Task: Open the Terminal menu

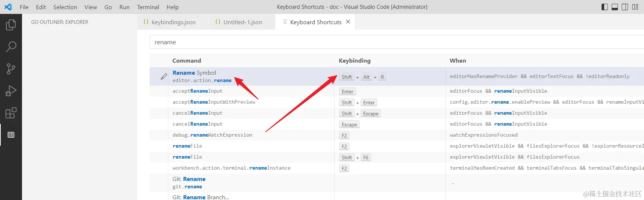Action: [148, 7]
